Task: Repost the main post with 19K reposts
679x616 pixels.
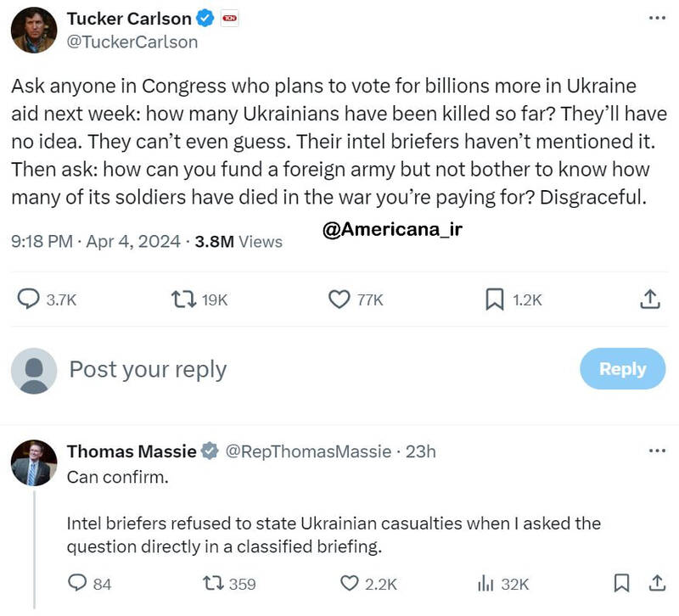Action: click(x=182, y=299)
